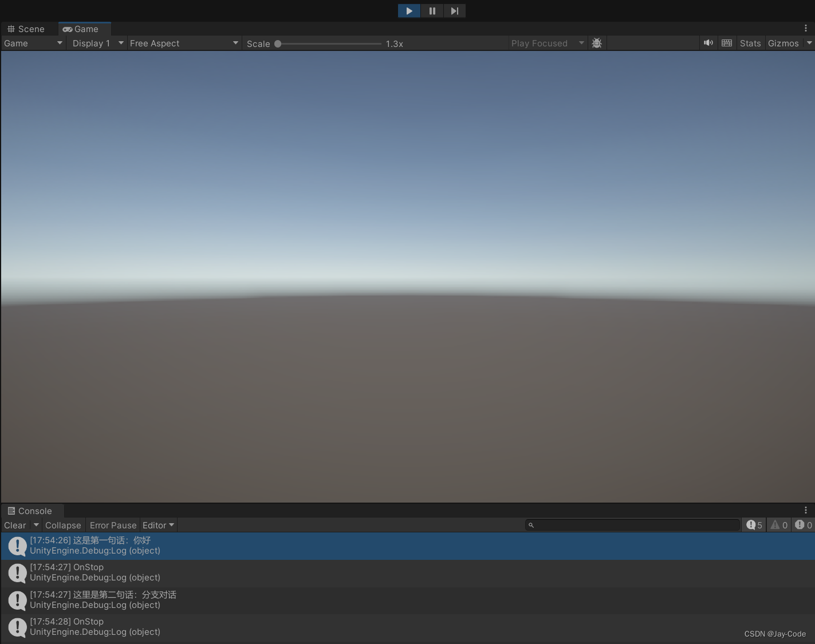
Task: Toggle the info messages filter showing 5
Action: coord(754,525)
